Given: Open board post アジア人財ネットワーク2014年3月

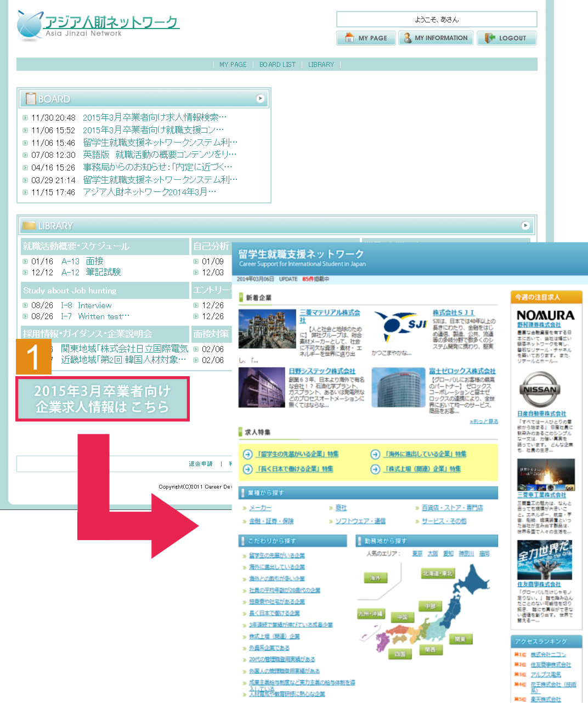Looking at the screenshot, I should coord(149,192).
